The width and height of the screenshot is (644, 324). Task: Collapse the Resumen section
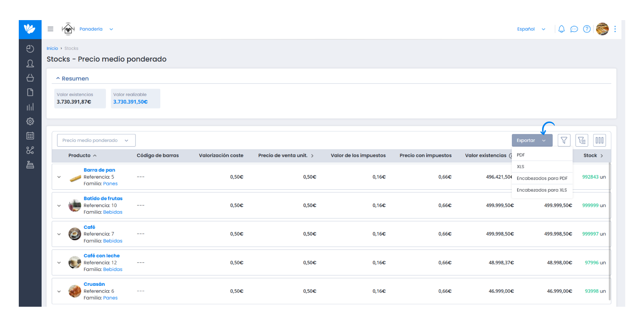72,78
